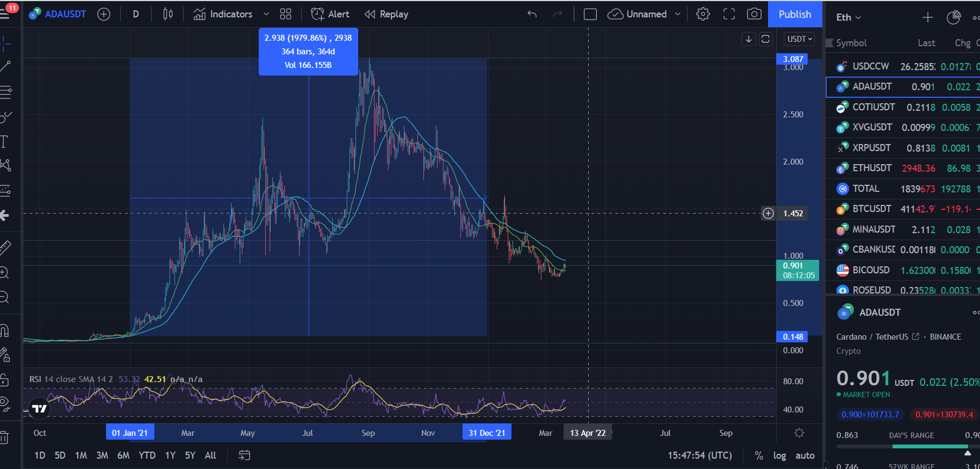Change the D timeframe interval

click(x=136, y=14)
